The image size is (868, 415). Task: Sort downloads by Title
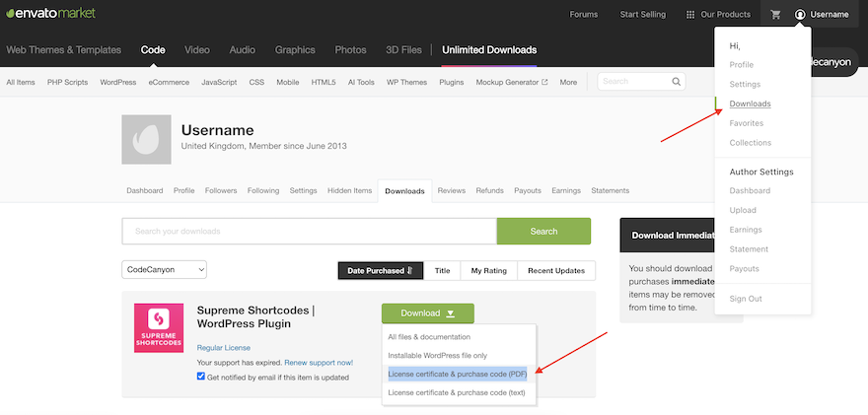pyautogui.click(x=442, y=270)
